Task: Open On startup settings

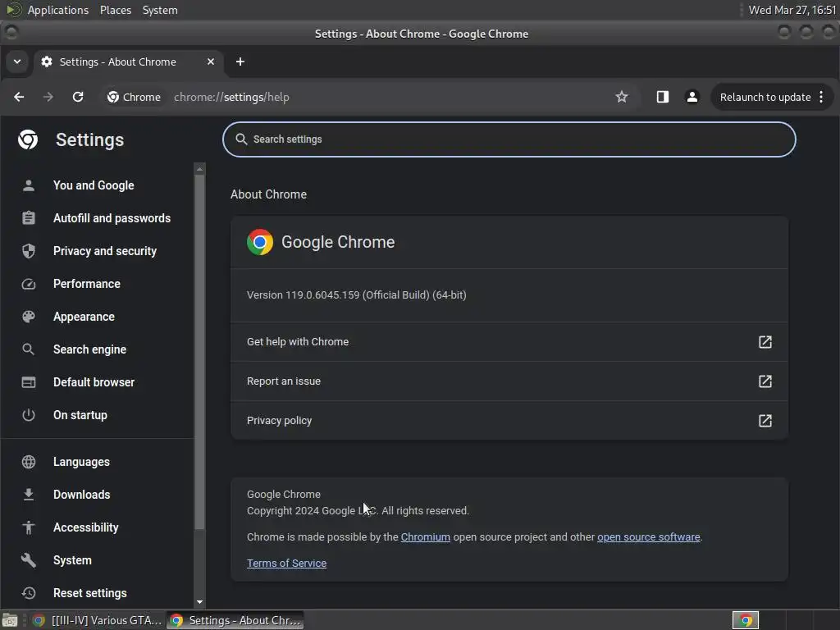Action: (x=80, y=415)
